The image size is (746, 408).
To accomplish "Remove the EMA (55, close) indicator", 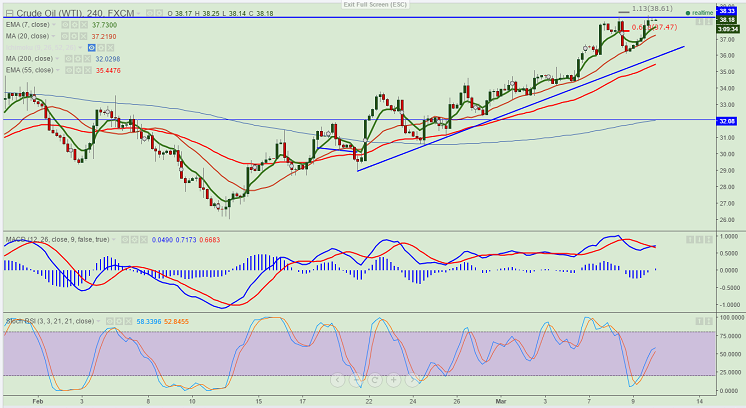I will pos(88,70).
